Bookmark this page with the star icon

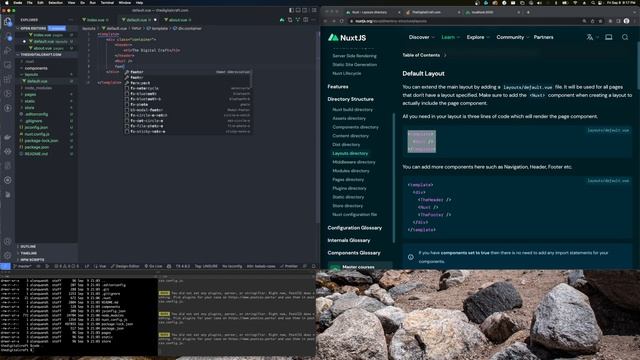point(600,21)
